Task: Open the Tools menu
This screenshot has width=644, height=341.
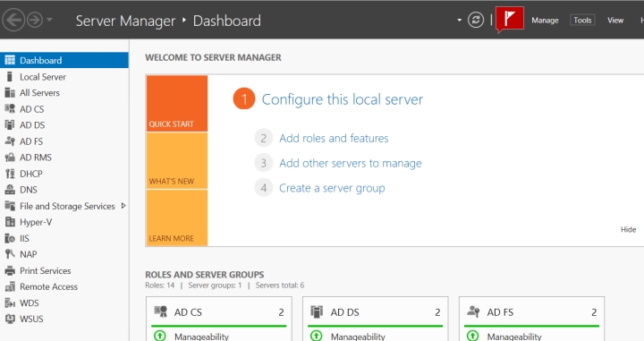Action: point(582,20)
